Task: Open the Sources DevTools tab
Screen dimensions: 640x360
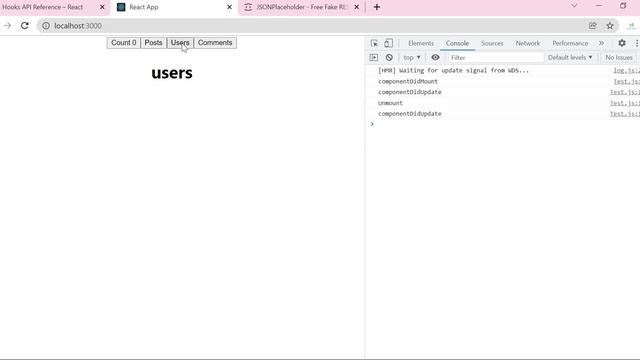Action: tap(492, 43)
